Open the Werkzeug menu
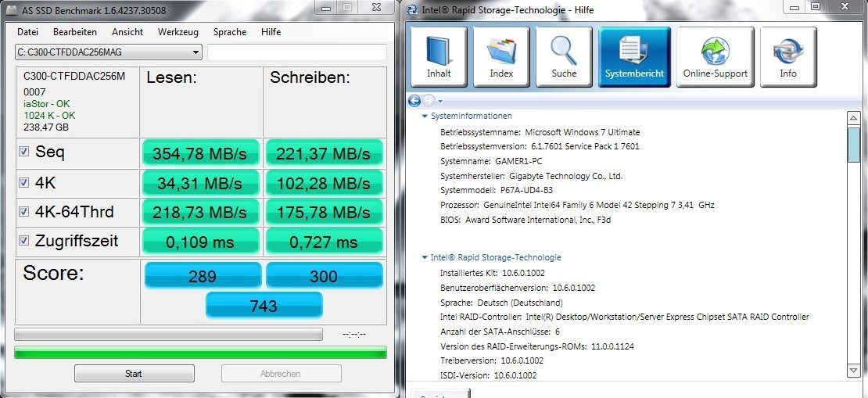The width and height of the screenshot is (868, 398). coord(178,32)
